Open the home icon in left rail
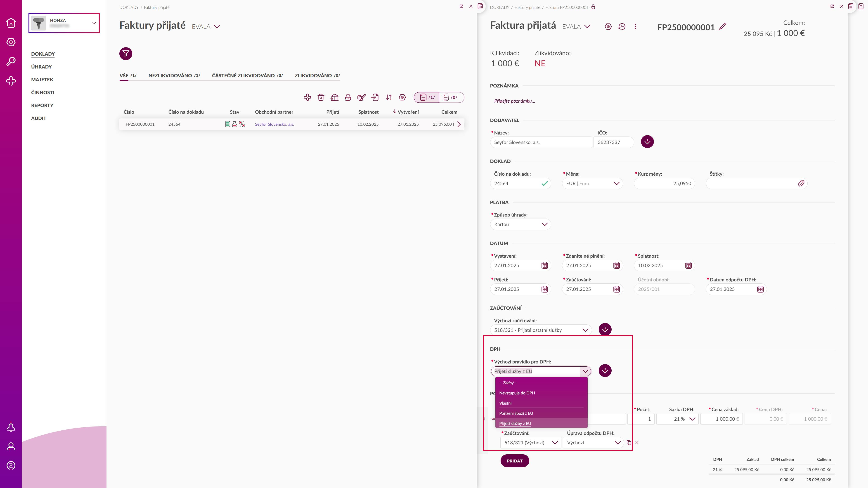This screenshot has height=488, width=868. 11,23
